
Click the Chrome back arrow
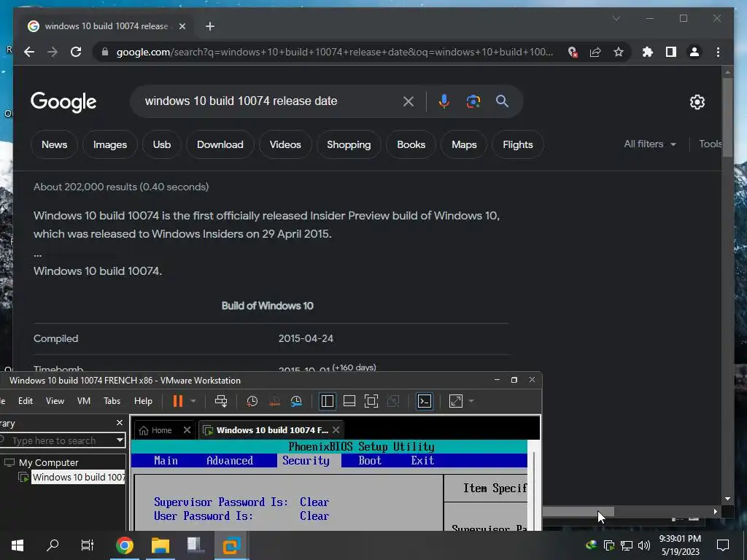click(x=29, y=52)
